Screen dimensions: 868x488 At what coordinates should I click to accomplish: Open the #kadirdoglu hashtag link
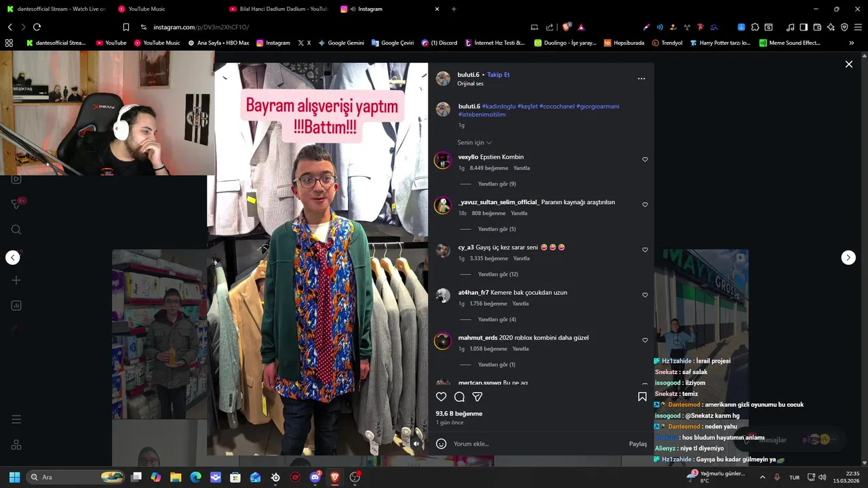coord(498,106)
